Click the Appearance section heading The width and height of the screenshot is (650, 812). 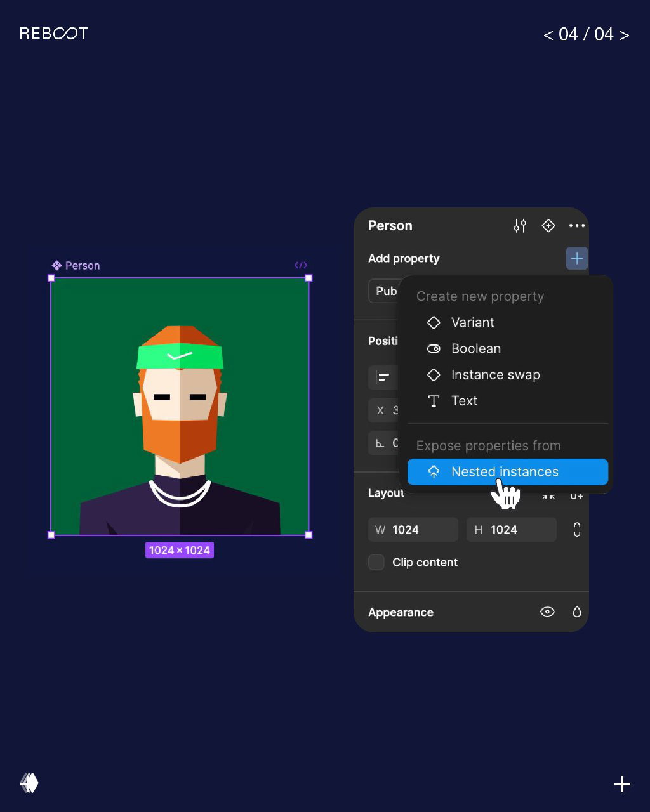[401, 612]
